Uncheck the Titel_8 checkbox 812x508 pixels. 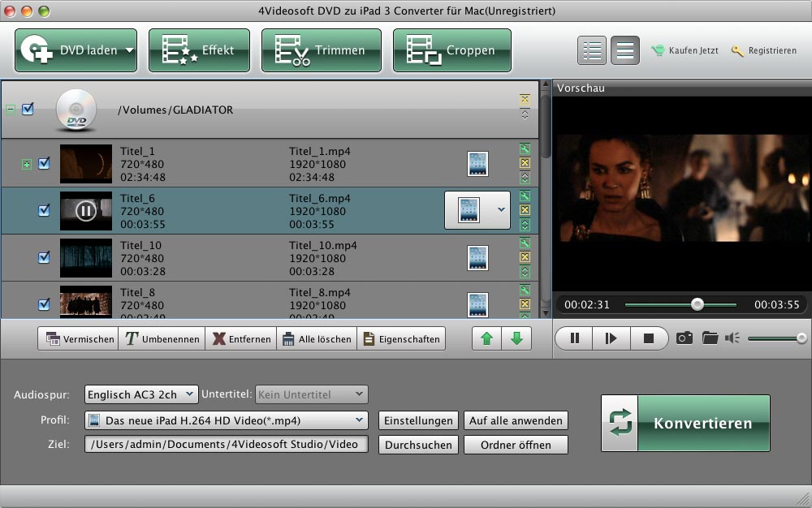pos(44,304)
